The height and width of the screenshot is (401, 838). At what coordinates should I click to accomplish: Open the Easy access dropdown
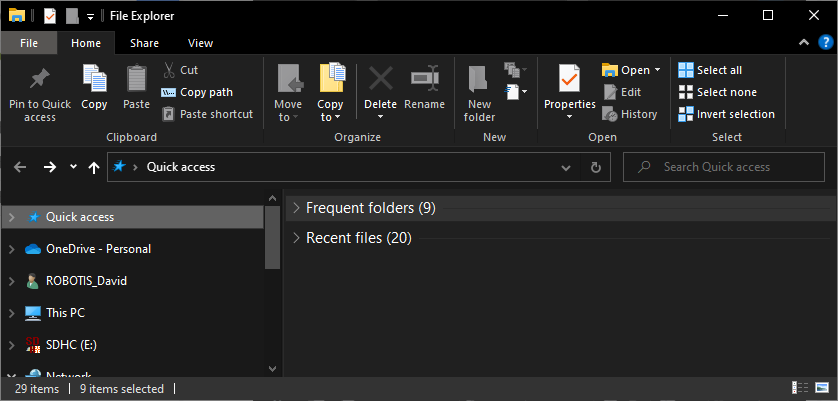pyautogui.click(x=516, y=69)
